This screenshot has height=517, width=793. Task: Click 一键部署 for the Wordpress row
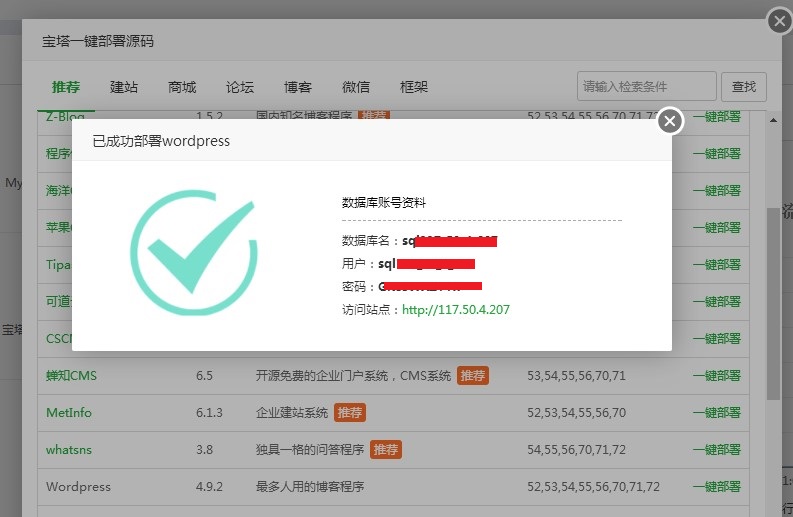[x=716, y=487]
